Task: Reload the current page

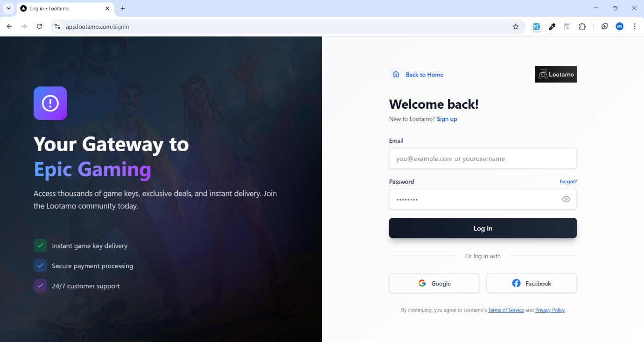Action: [x=39, y=27]
